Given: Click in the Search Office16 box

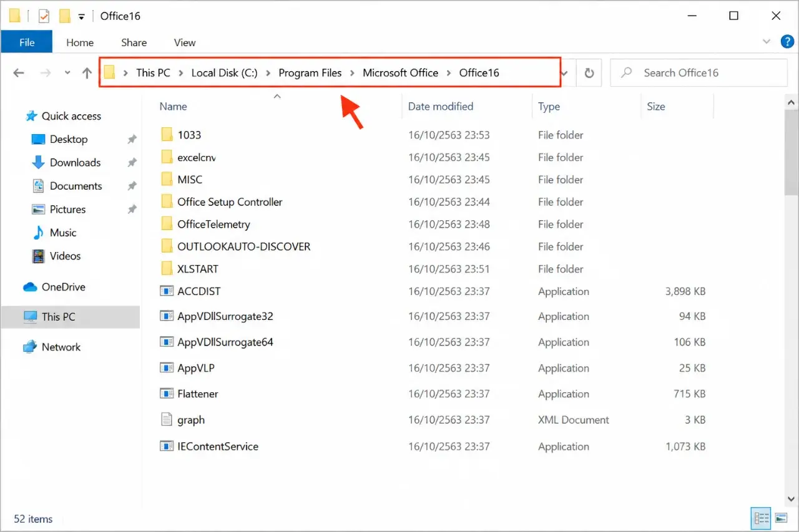Looking at the screenshot, I should [699, 73].
